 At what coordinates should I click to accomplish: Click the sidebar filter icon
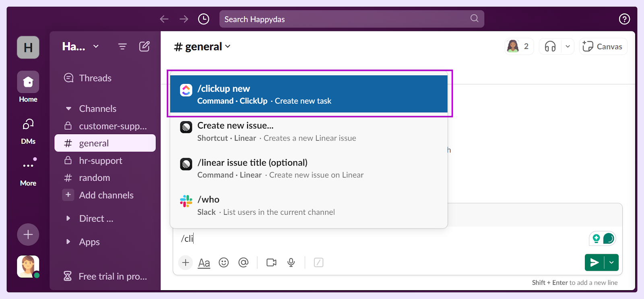(122, 46)
